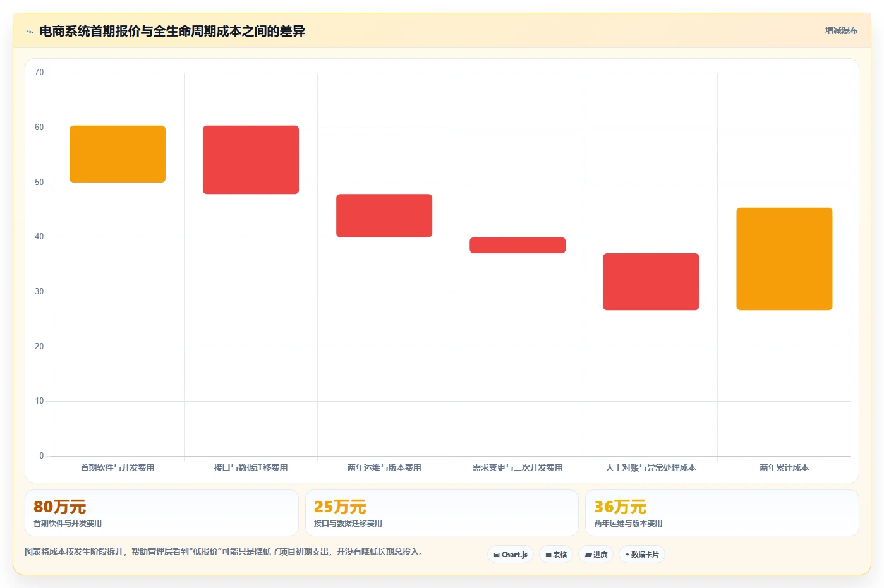Click the Chart.js tag chip
This screenshot has height=588, width=884.
[x=511, y=555]
